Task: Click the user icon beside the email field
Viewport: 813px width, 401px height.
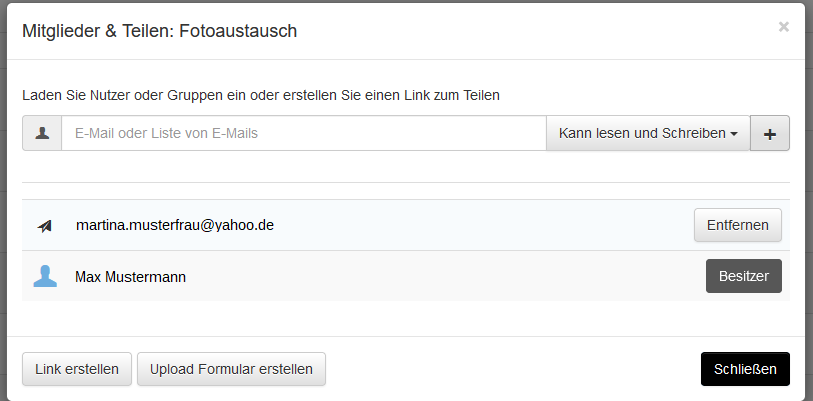Action: coord(42,133)
